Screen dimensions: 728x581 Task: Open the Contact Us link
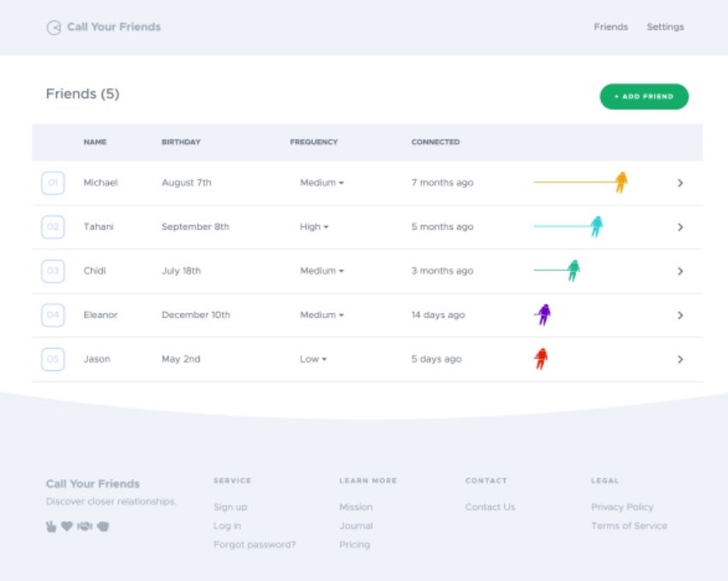pyautogui.click(x=490, y=507)
